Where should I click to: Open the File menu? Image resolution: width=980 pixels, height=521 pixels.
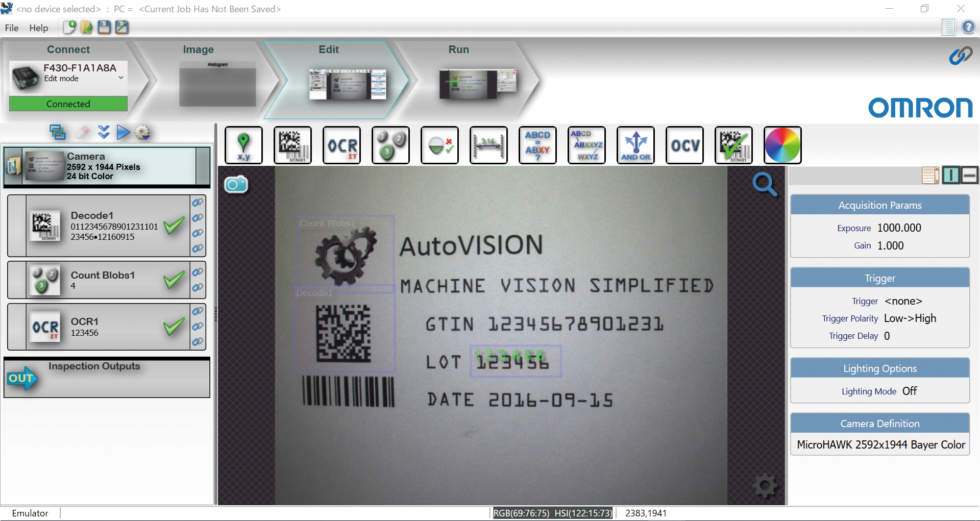[12, 28]
